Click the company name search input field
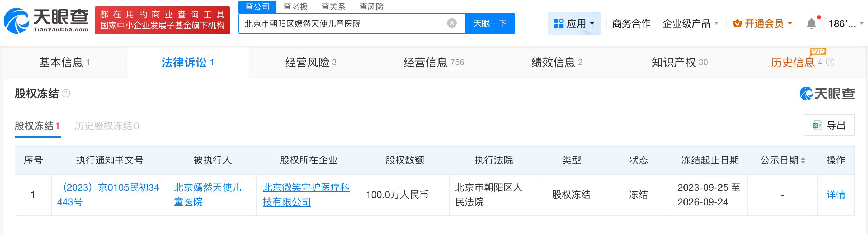The width and height of the screenshot is (868, 235). click(342, 23)
